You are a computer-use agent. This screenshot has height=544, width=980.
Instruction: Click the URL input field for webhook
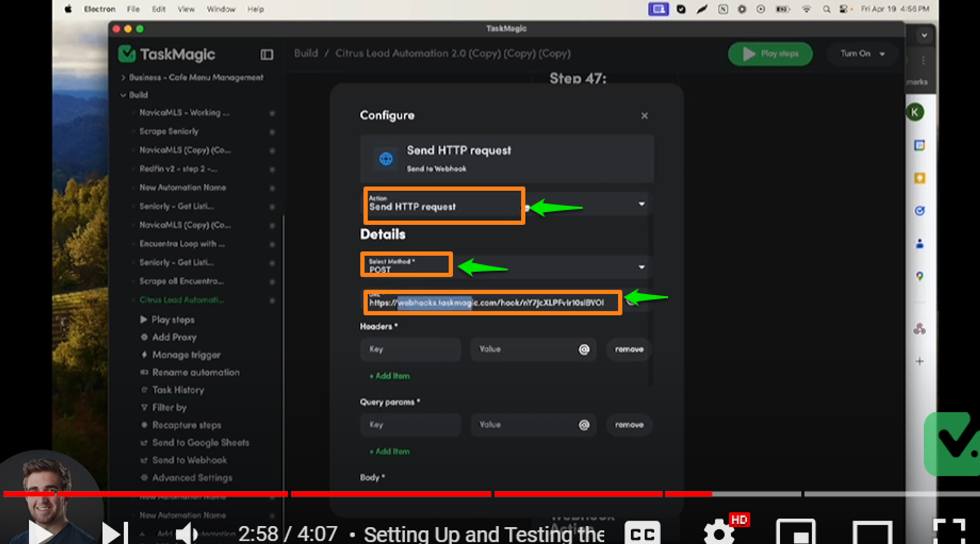click(x=492, y=302)
